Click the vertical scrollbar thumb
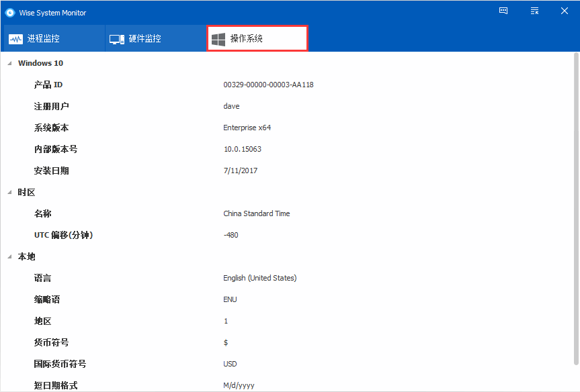 point(576,209)
